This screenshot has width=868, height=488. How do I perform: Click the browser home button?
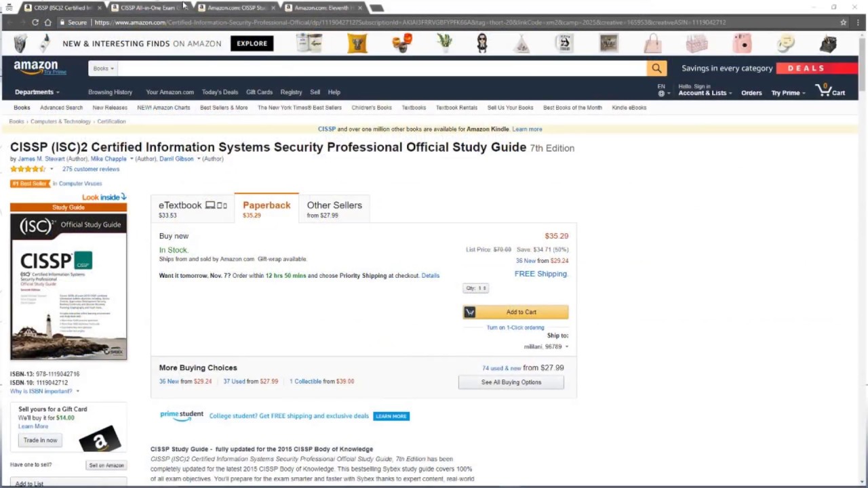(47, 22)
